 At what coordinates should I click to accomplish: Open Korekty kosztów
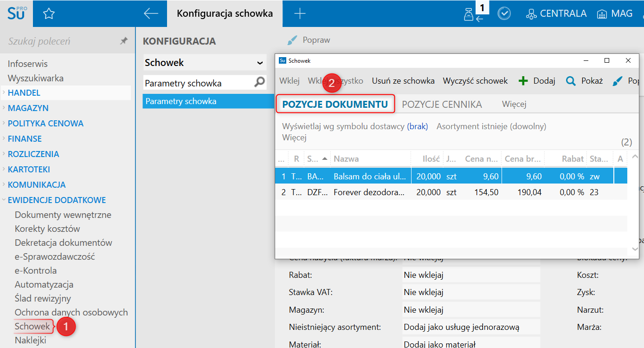(x=47, y=229)
